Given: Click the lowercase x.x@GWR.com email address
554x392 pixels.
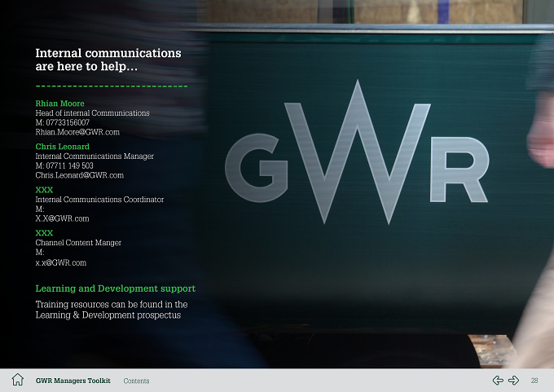Looking at the screenshot, I should [x=61, y=262].
